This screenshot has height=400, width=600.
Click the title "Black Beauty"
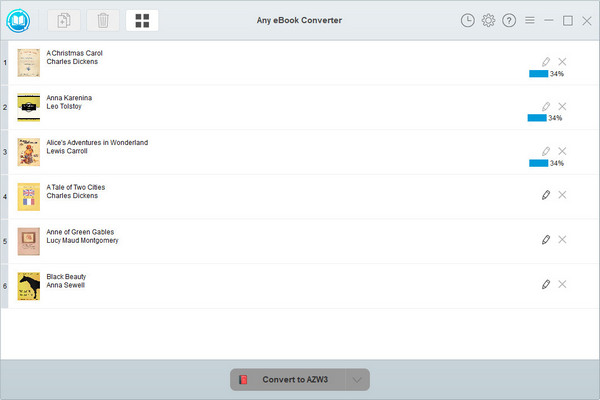[66, 277]
